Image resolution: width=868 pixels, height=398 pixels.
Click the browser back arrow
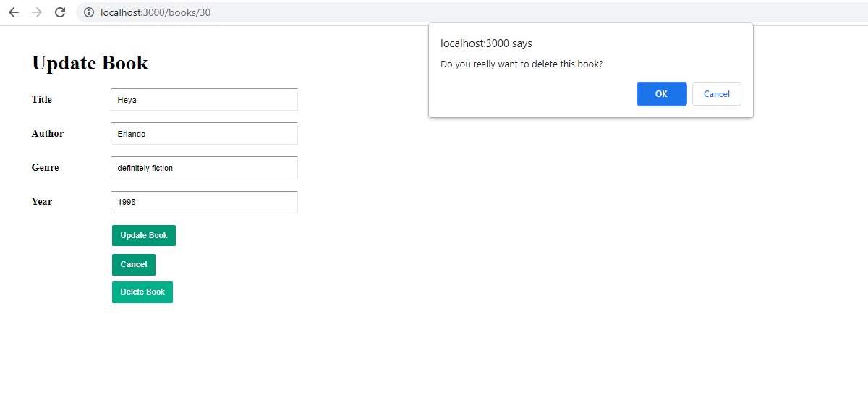click(x=14, y=12)
